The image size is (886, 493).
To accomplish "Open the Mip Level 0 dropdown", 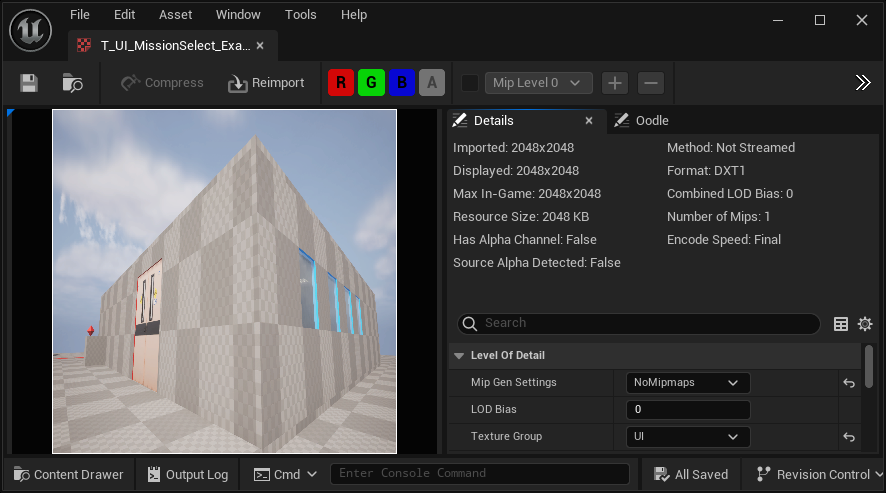I will pyautogui.click(x=539, y=83).
